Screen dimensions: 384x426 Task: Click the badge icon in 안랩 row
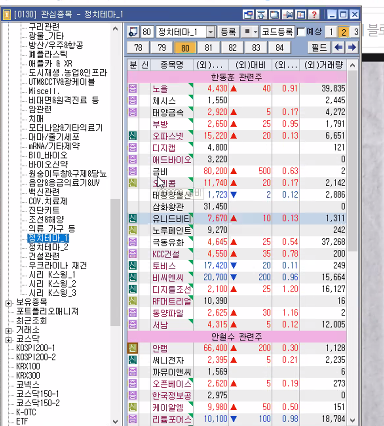click(133, 348)
